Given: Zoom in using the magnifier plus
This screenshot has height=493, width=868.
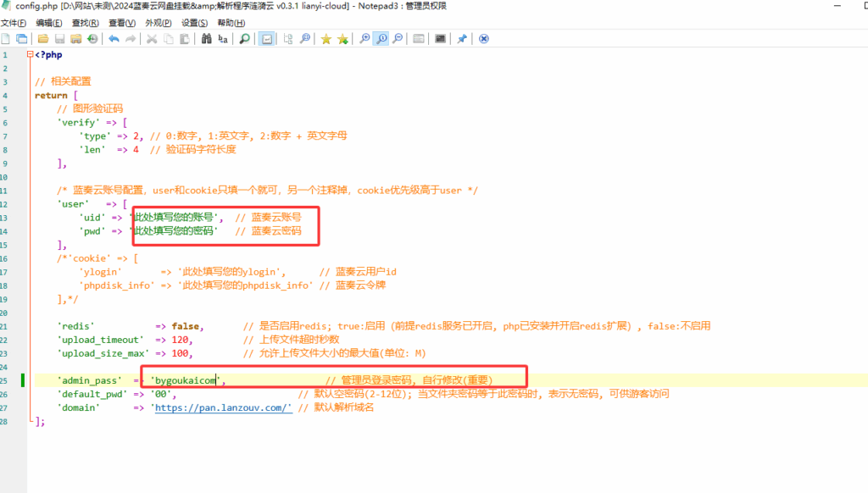Looking at the screenshot, I should click(365, 39).
